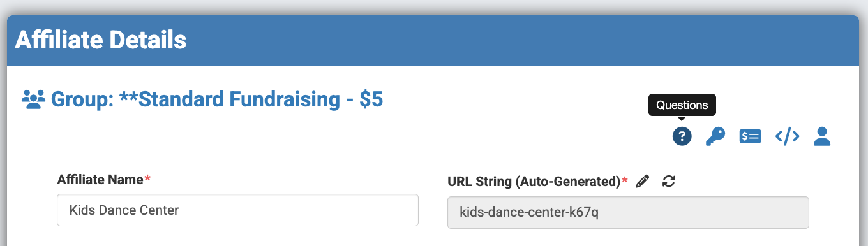Click the $5 amount in group heading
868x246 pixels.
click(371, 99)
